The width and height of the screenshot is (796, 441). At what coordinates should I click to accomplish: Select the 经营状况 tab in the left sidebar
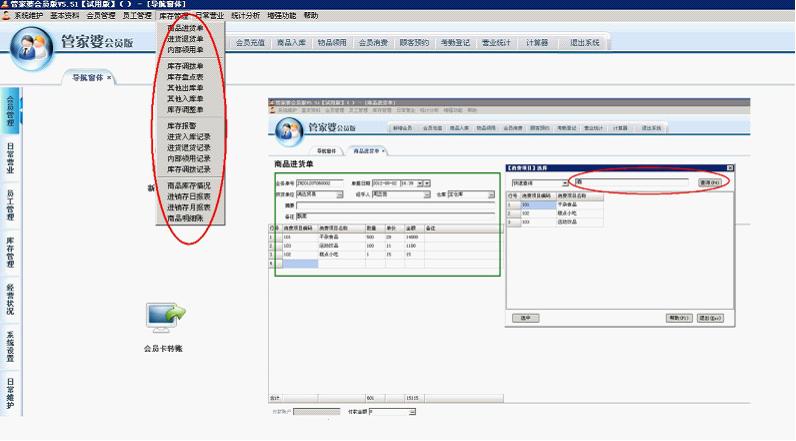click(10, 299)
